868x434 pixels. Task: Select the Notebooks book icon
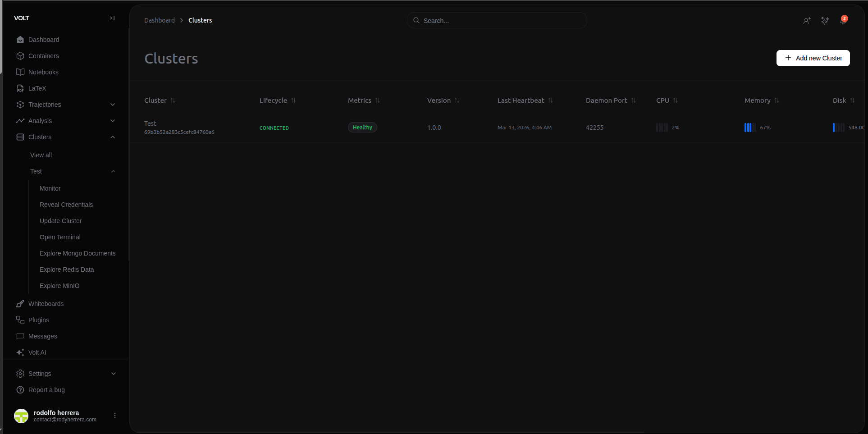(x=20, y=72)
